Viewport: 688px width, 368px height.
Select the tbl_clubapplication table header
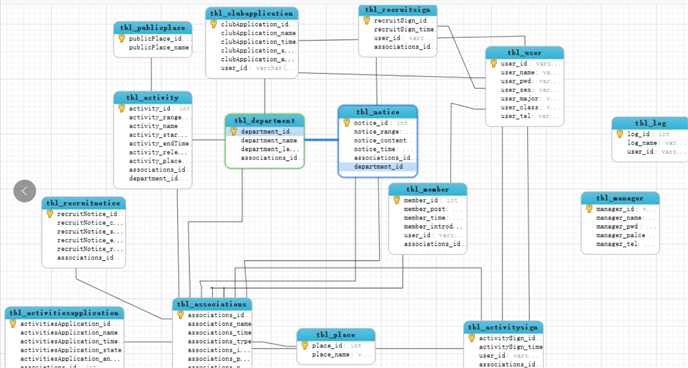252,13
